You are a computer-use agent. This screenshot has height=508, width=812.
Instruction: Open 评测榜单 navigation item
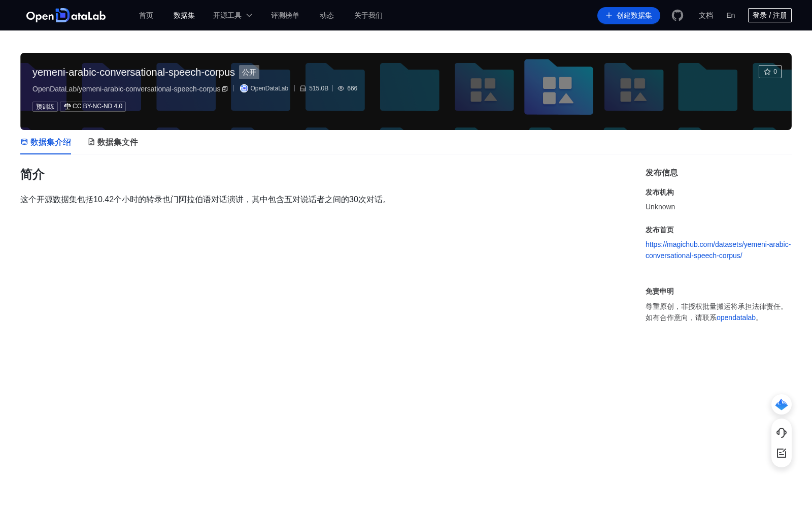[x=285, y=15]
